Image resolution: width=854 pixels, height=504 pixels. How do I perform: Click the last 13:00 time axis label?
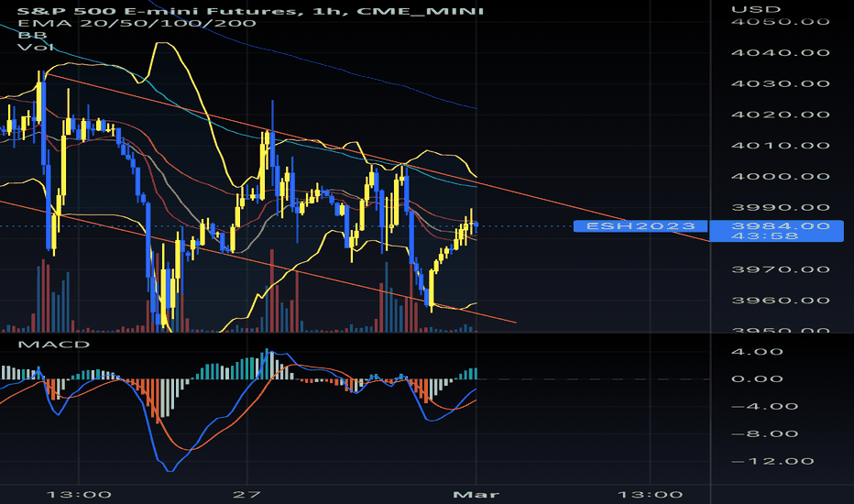click(x=650, y=495)
